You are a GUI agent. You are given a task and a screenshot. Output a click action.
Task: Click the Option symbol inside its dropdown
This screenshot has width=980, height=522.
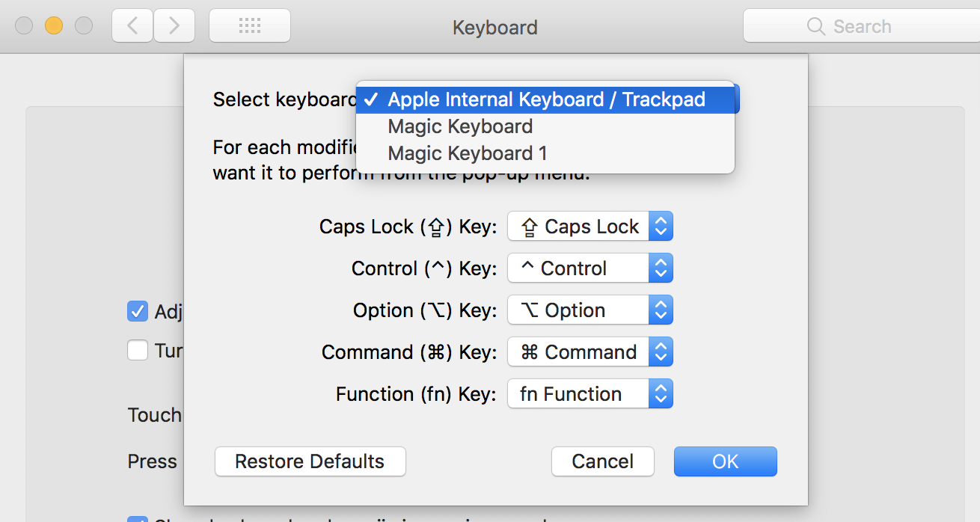pyautogui.click(x=530, y=310)
